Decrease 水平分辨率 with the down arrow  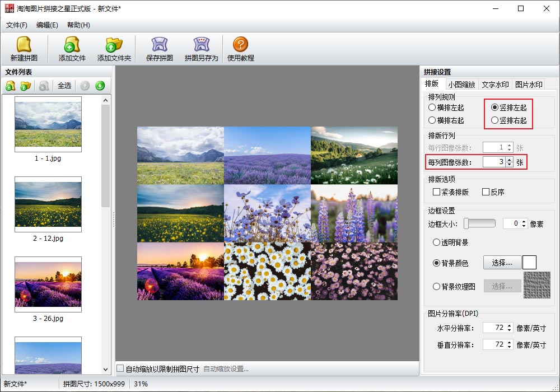point(510,330)
